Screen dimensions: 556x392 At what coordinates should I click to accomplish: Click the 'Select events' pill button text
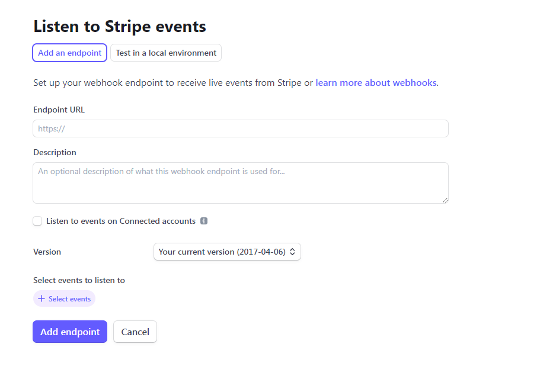[x=69, y=299]
